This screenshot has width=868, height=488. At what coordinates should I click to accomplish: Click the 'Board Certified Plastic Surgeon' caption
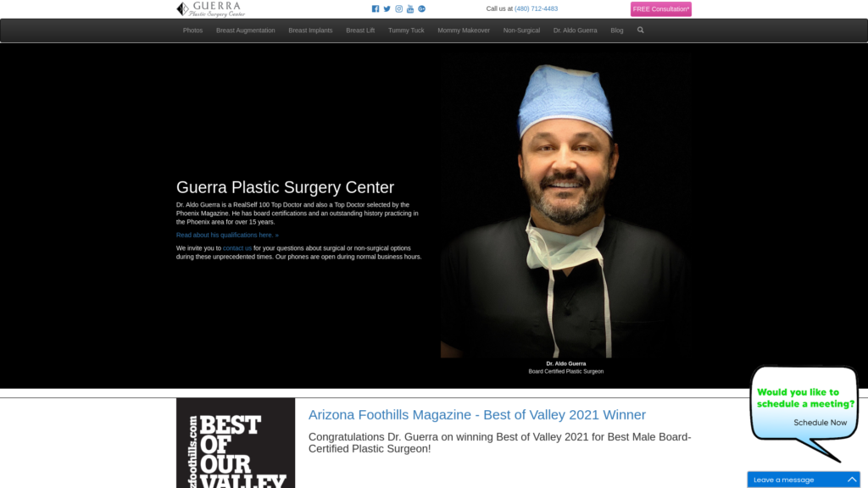[x=565, y=372]
